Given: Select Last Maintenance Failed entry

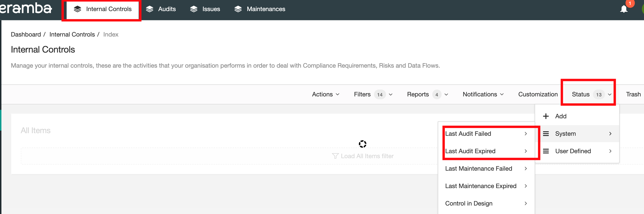Looking at the screenshot, I should (478, 169).
